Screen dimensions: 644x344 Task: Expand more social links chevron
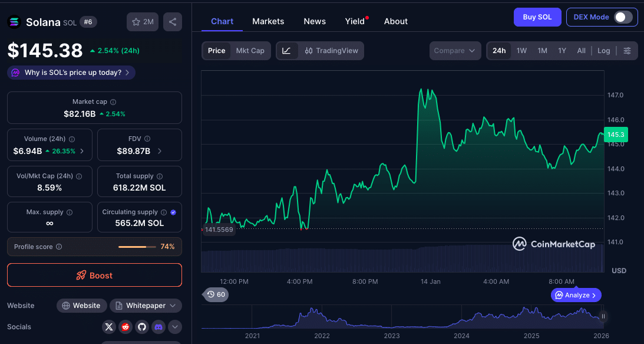174,327
